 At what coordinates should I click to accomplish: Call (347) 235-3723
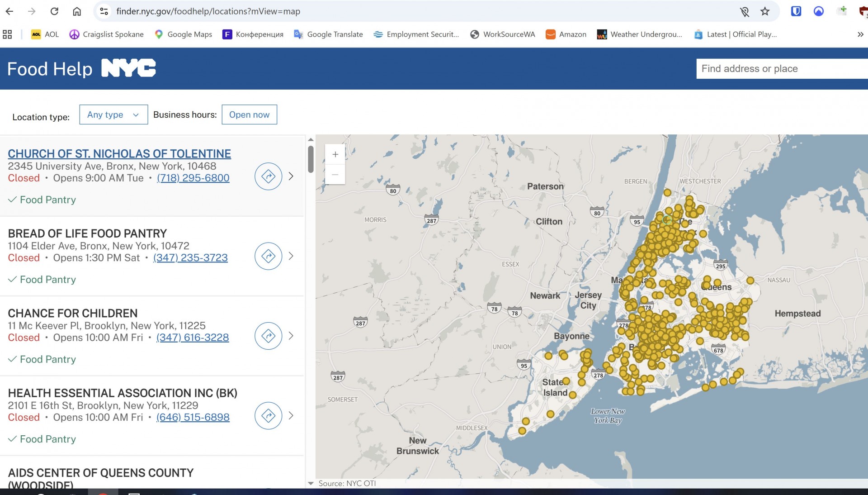190,257
